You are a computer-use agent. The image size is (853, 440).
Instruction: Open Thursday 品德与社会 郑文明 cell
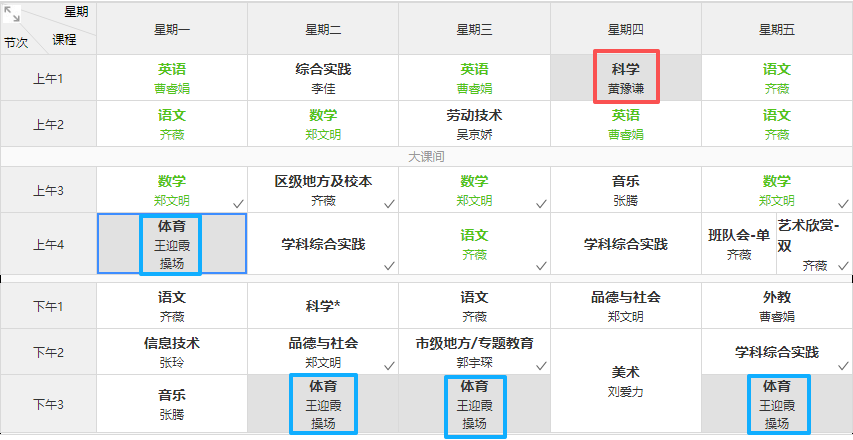pyautogui.click(x=626, y=306)
